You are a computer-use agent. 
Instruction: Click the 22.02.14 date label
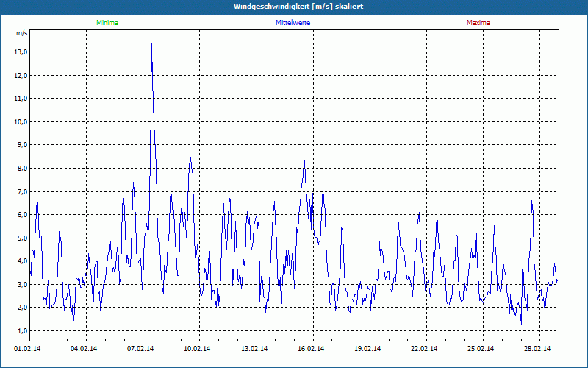pyautogui.click(x=424, y=349)
